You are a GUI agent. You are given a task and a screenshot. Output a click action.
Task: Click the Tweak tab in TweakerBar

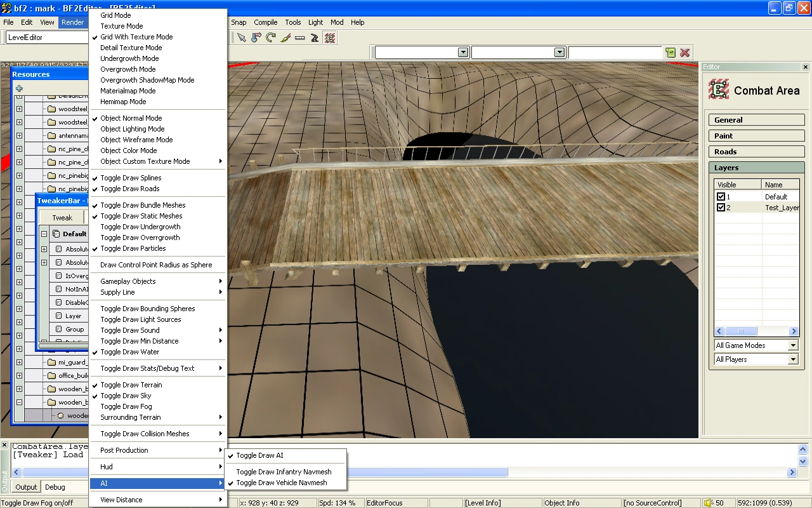[x=62, y=218]
